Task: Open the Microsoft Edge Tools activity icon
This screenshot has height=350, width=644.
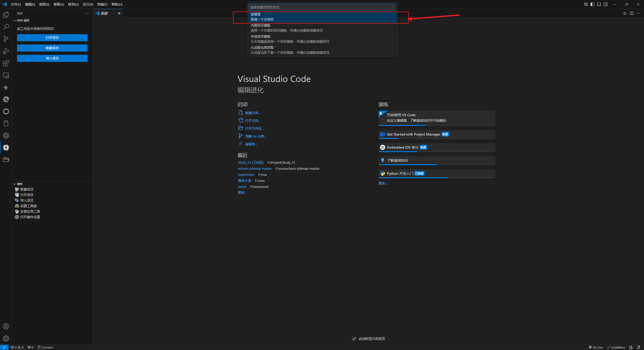Action: tap(6, 99)
